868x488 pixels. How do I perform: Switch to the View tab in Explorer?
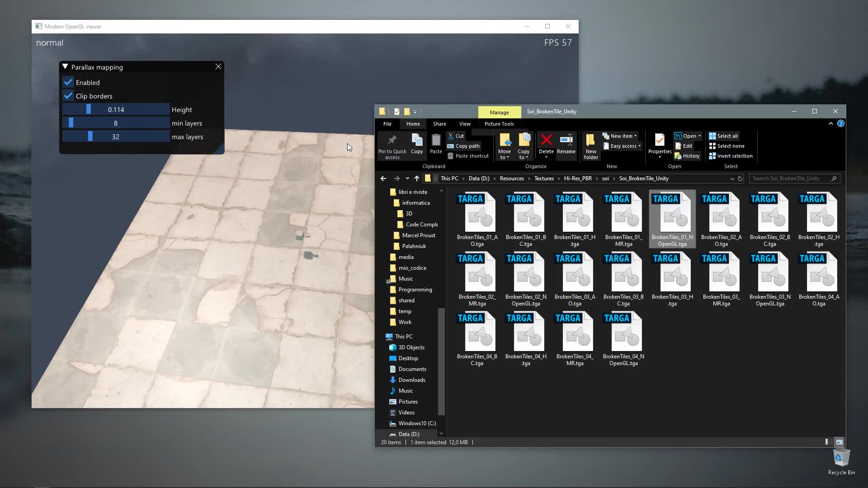click(465, 123)
